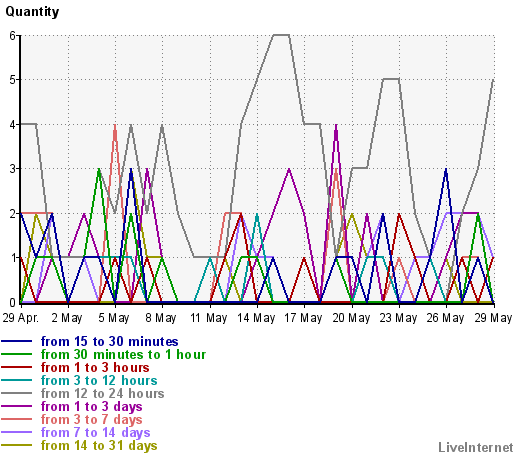Click the magenta peak at 4 near 19 May
Viewport: 520px width, 457px height.
(x=336, y=126)
